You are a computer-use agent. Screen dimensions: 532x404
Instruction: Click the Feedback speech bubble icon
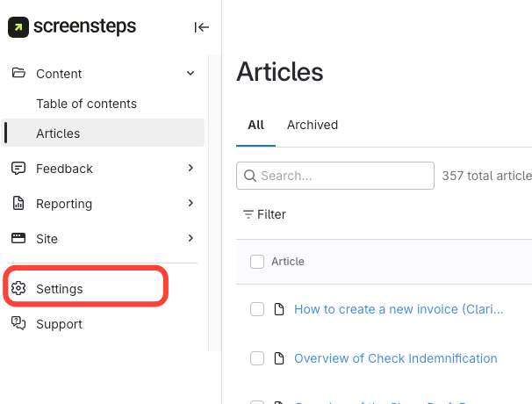coord(18,168)
